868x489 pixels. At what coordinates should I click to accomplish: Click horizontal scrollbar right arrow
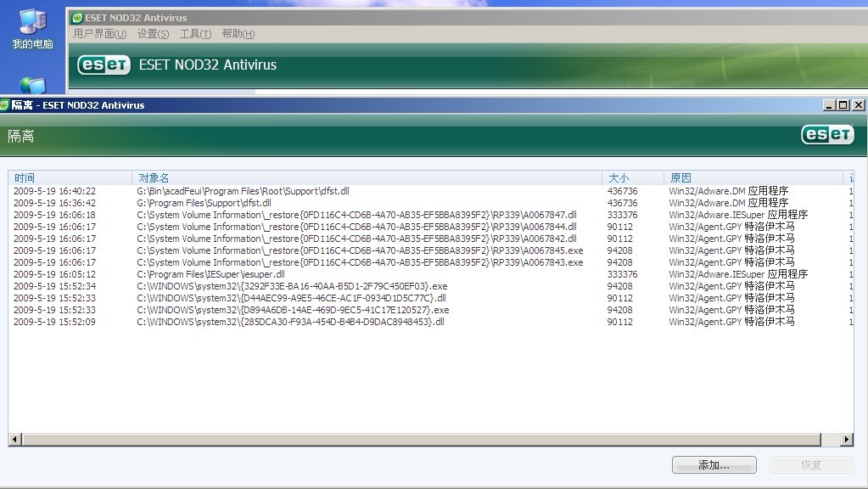tap(847, 440)
